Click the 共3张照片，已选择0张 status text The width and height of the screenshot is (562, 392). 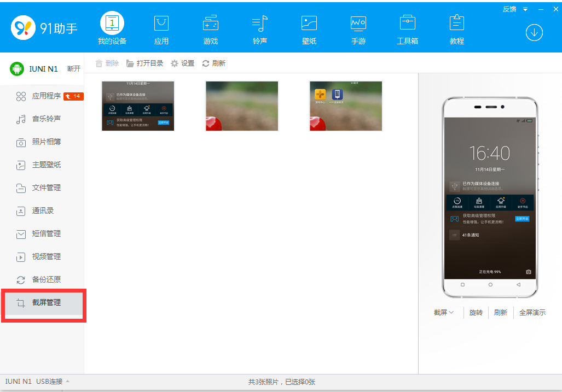tap(282, 382)
